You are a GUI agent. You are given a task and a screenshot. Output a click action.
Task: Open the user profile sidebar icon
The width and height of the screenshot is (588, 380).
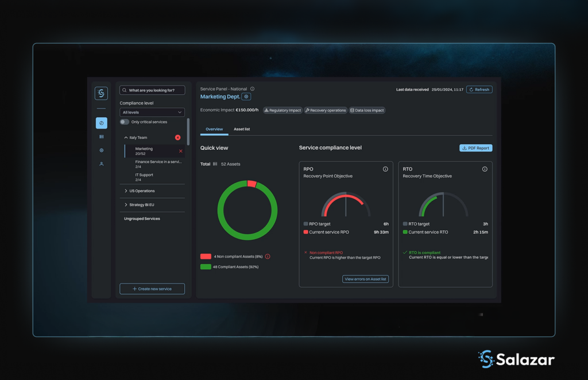[101, 164]
